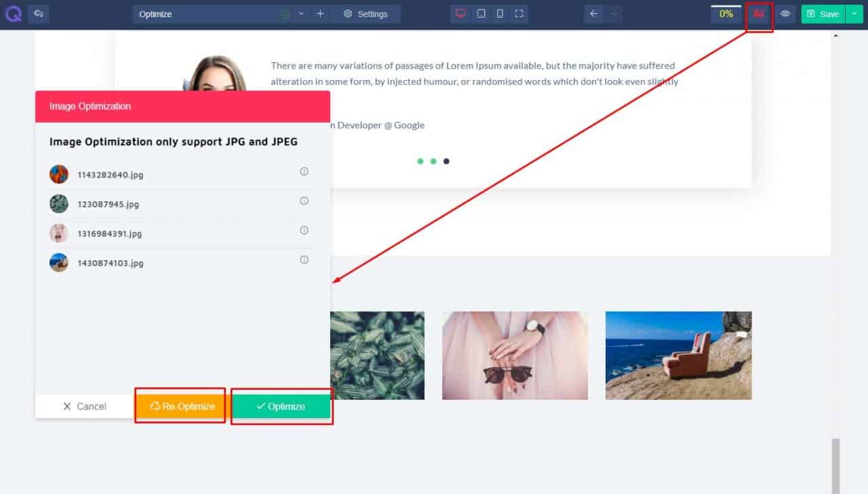Toggle the eye preview icon
The height and width of the screenshot is (494, 868).
click(x=785, y=14)
